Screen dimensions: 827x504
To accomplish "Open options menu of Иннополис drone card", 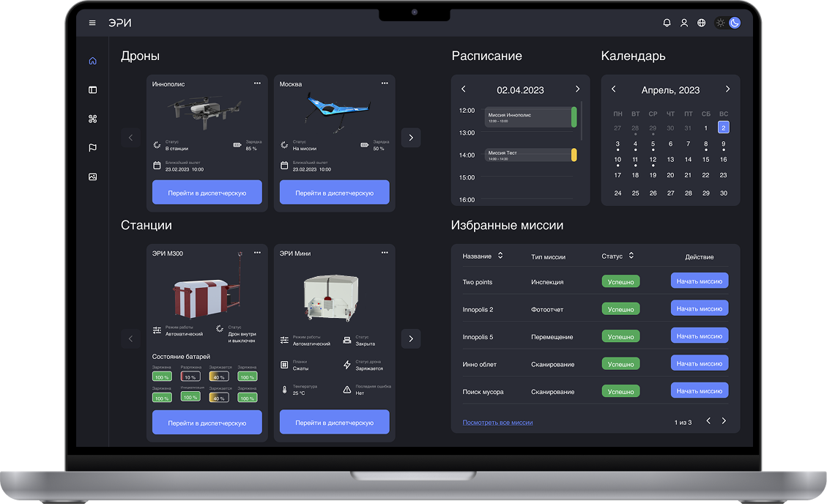I will pyautogui.click(x=257, y=84).
